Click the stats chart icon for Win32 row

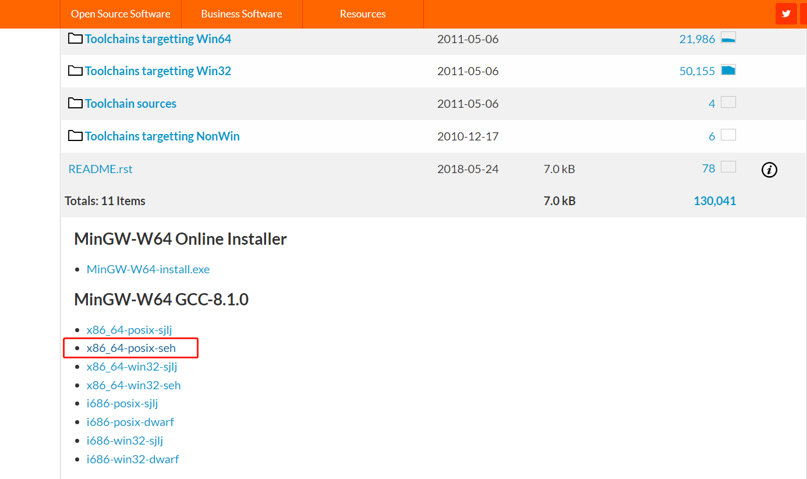click(728, 70)
